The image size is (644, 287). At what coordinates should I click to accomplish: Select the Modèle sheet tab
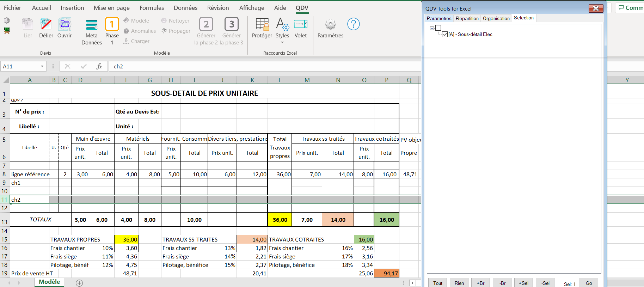[x=49, y=282]
